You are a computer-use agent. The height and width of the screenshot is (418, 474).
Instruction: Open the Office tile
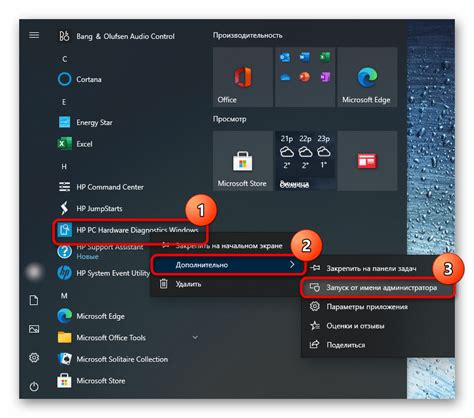click(243, 77)
